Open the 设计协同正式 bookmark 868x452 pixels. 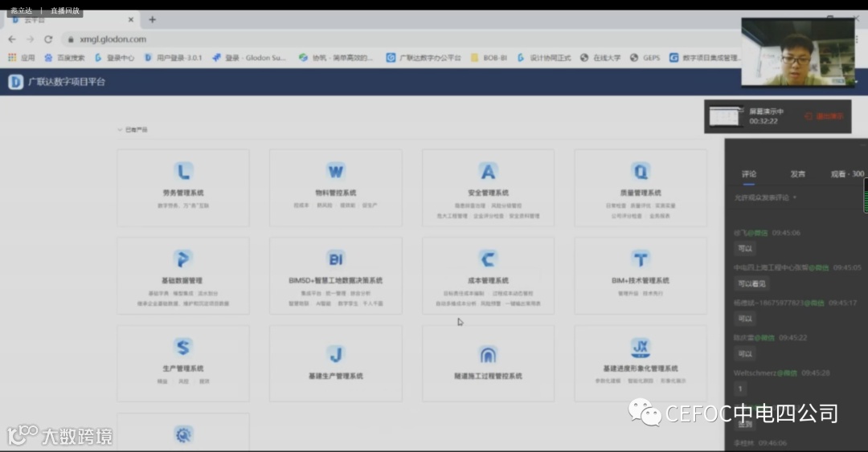point(544,58)
